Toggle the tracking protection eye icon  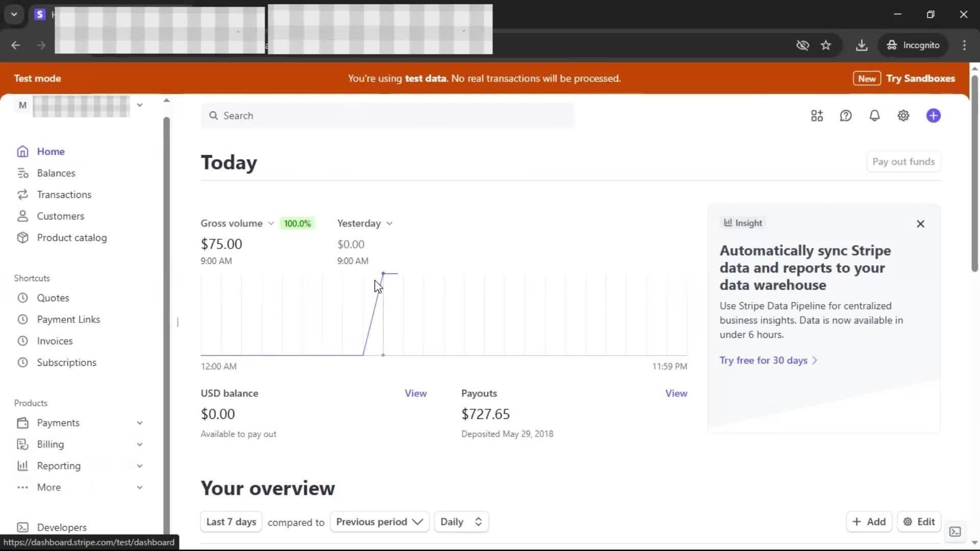click(x=802, y=45)
